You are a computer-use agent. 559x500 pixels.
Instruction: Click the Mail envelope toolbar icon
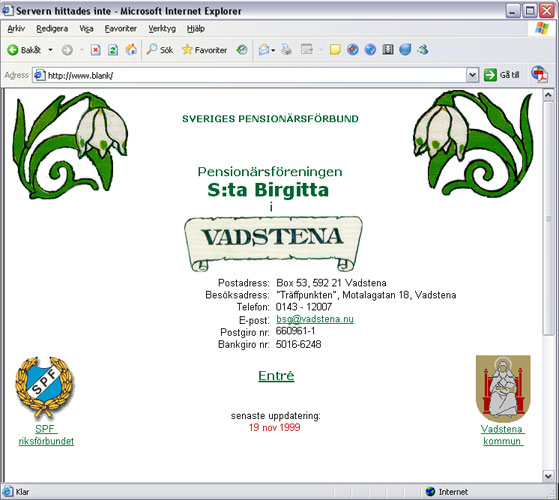point(264,50)
